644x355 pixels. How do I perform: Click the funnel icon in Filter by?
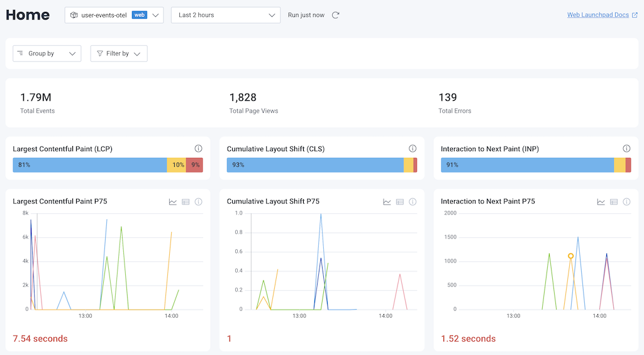tap(100, 54)
